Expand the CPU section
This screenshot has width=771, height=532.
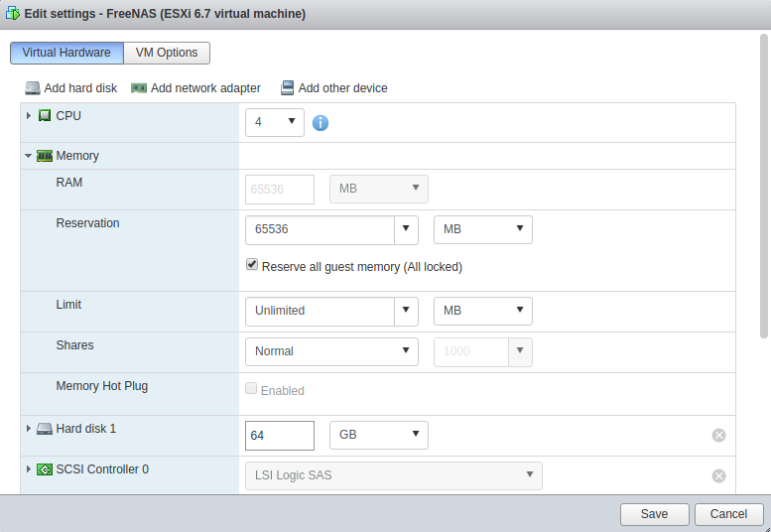pos(29,115)
